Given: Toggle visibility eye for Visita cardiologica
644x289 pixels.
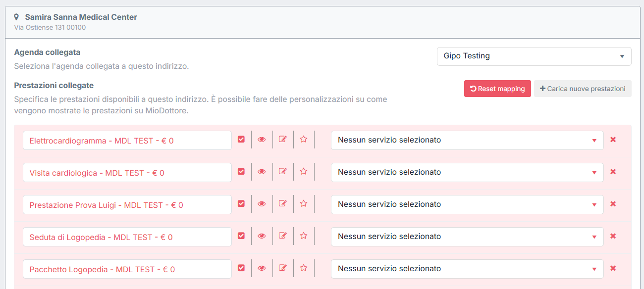Looking at the screenshot, I should [x=262, y=172].
